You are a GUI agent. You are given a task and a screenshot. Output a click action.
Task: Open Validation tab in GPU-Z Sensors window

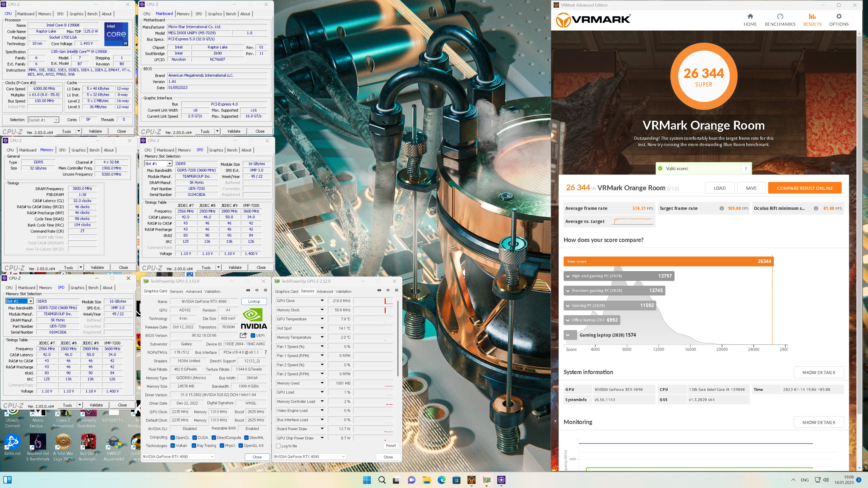tap(343, 291)
